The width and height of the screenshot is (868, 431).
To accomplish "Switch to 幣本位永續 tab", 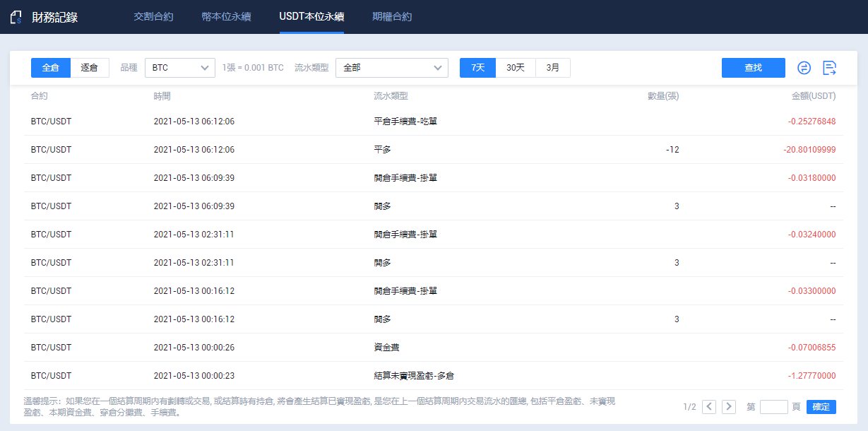I will click(x=226, y=17).
